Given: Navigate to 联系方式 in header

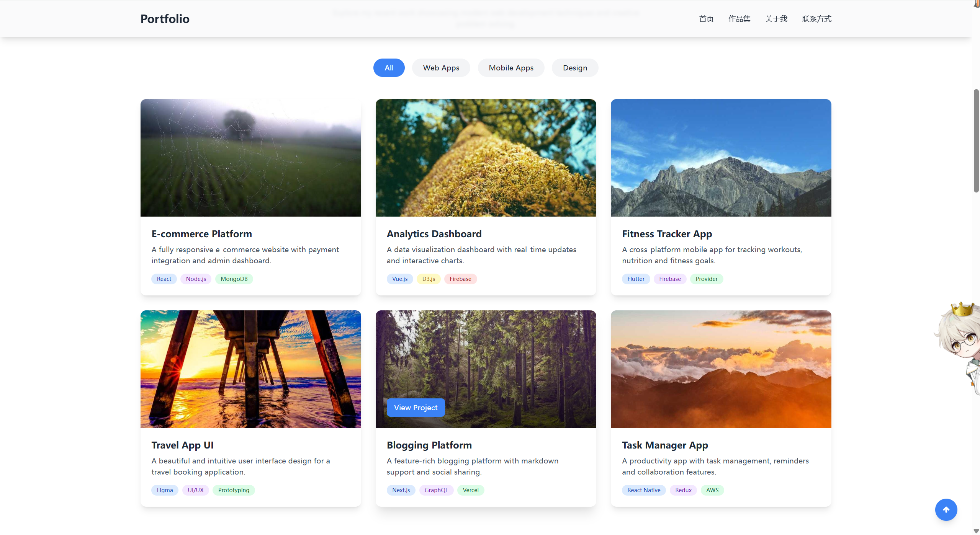Looking at the screenshot, I should coord(816,19).
